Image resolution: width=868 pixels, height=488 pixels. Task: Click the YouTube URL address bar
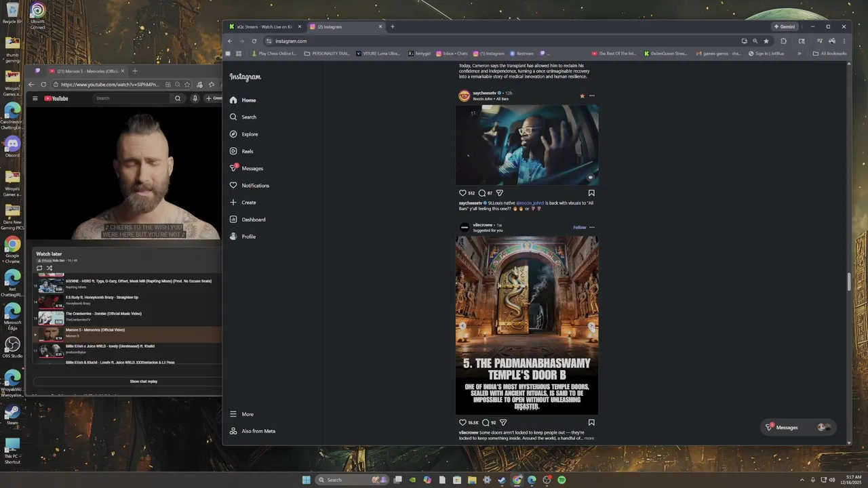pyautogui.click(x=108, y=85)
